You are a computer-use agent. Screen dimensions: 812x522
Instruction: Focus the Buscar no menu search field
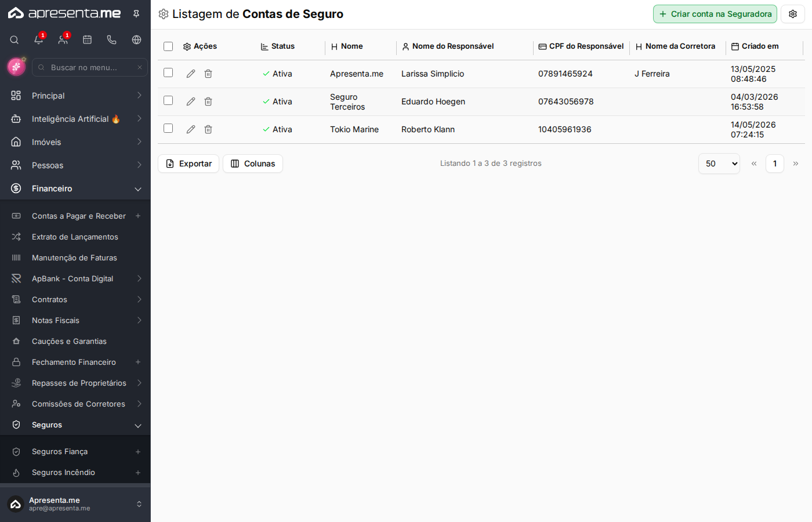90,67
